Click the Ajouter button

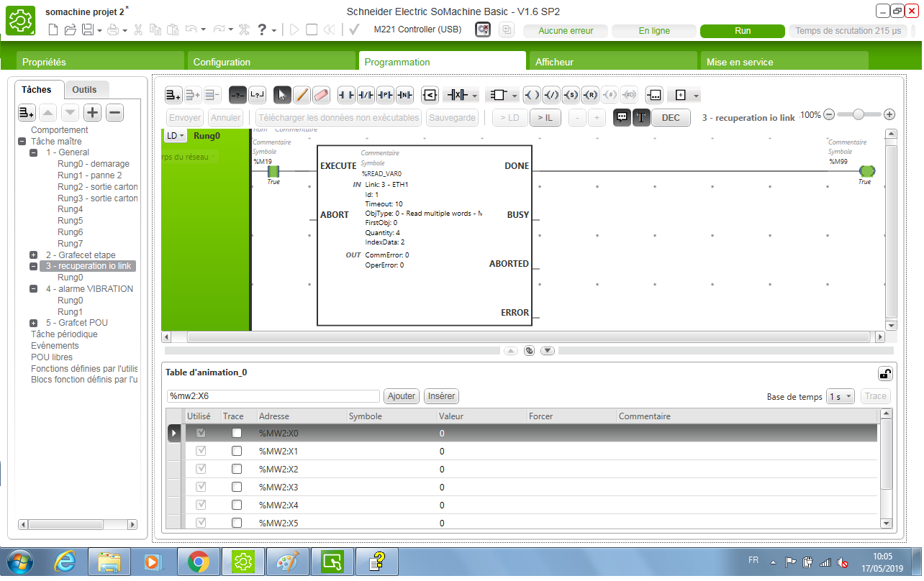click(x=402, y=396)
